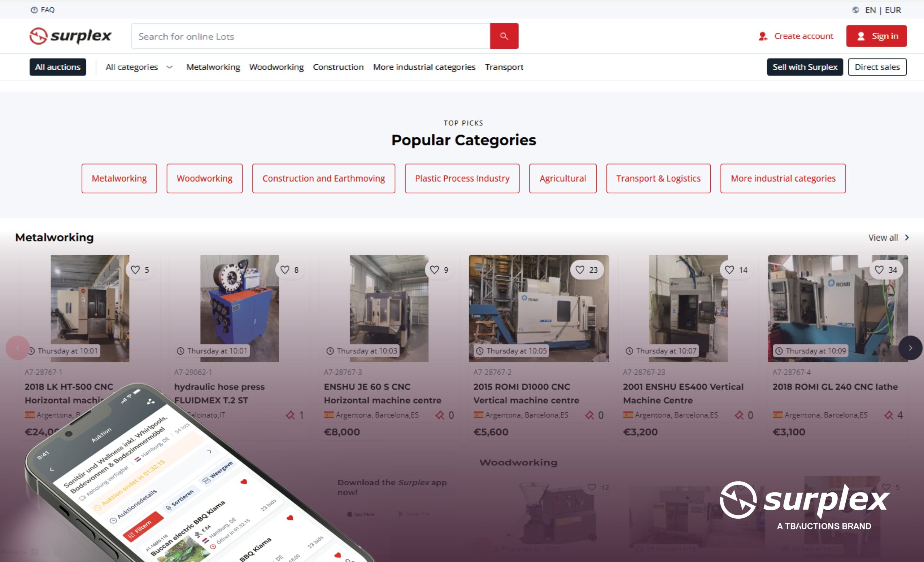Open Woodworking in navigation menu

276,67
